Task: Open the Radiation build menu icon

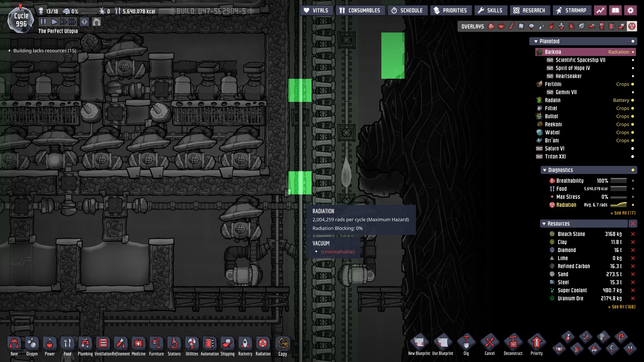Action: [263, 344]
